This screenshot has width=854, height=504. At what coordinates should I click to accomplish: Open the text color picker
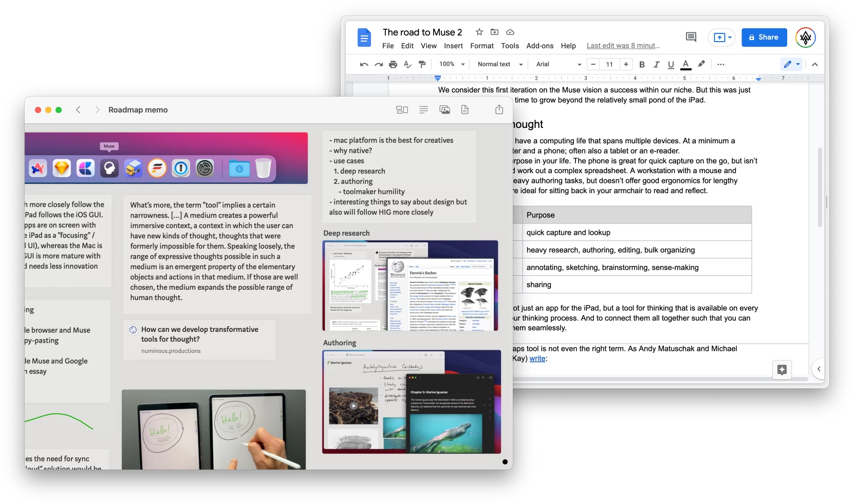pyautogui.click(x=685, y=64)
